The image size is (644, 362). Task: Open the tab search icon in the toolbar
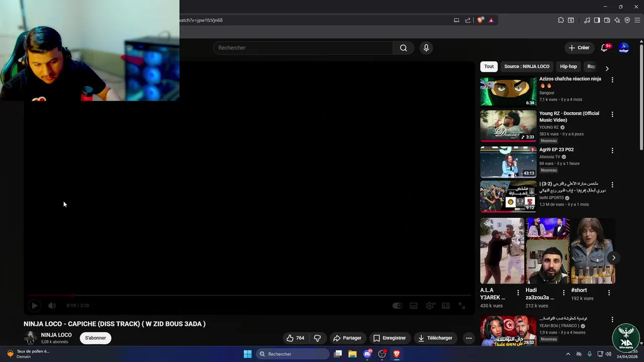point(571,20)
